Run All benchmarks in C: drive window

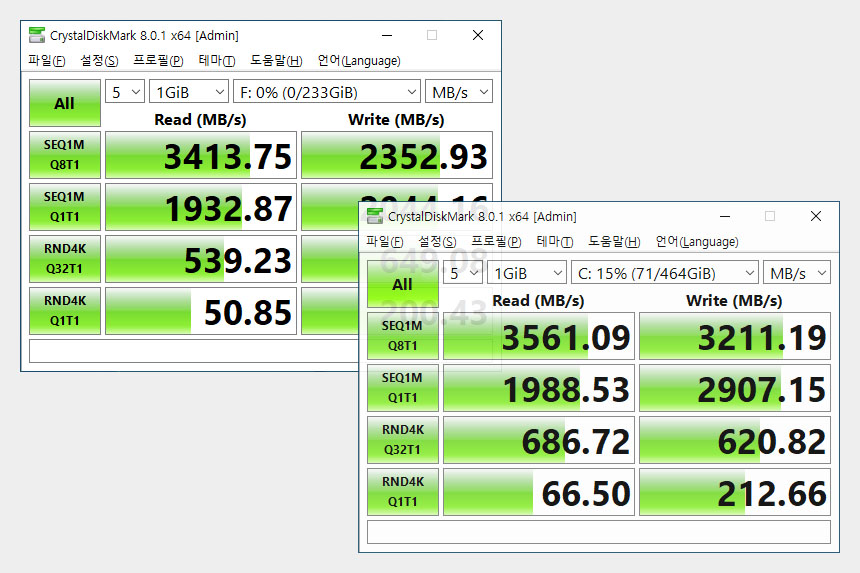(x=403, y=284)
